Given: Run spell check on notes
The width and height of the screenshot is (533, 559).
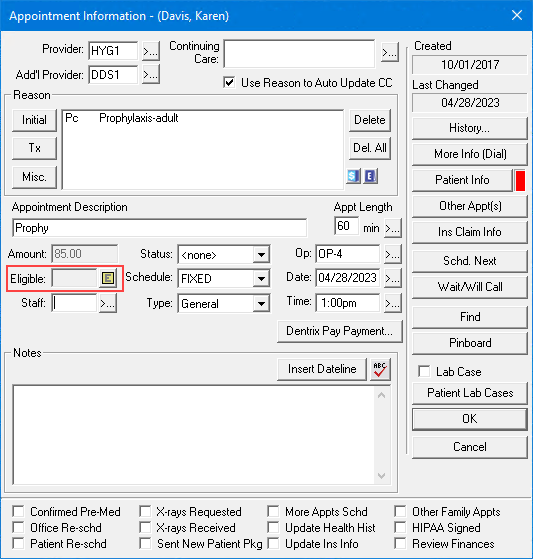Looking at the screenshot, I should tap(380, 369).
